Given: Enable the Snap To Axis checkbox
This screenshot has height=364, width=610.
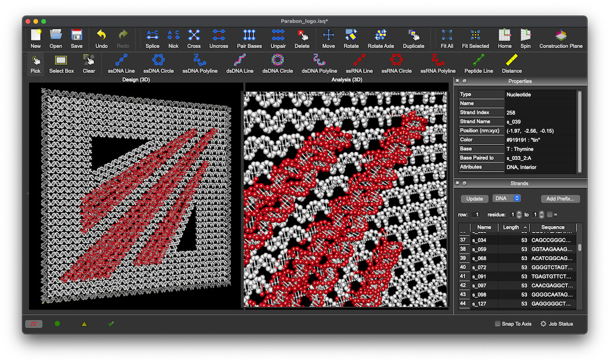Looking at the screenshot, I should coord(498,324).
